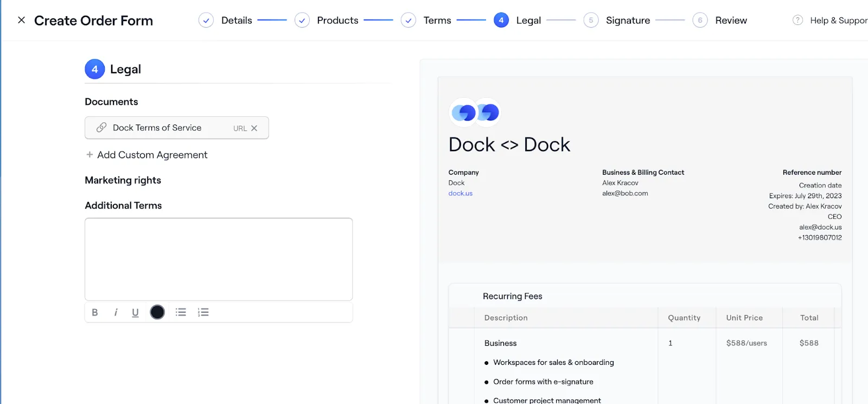Toggle underline formatting
868x404 pixels.
(x=135, y=312)
